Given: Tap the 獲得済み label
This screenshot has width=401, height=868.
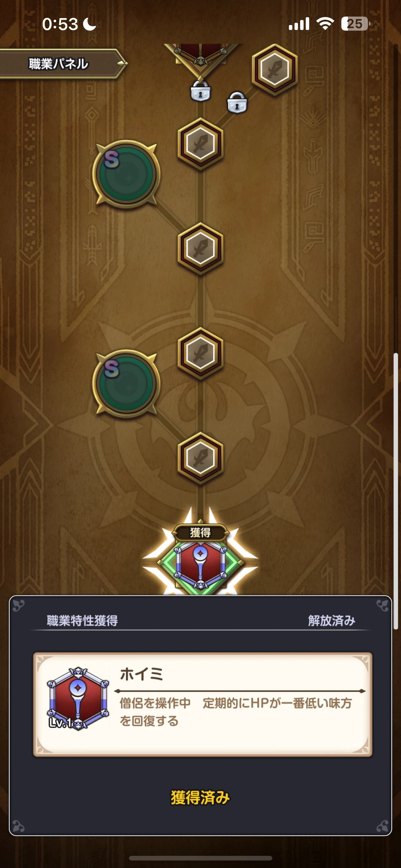Looking at the screenshot, I should [x=200, y=797].
